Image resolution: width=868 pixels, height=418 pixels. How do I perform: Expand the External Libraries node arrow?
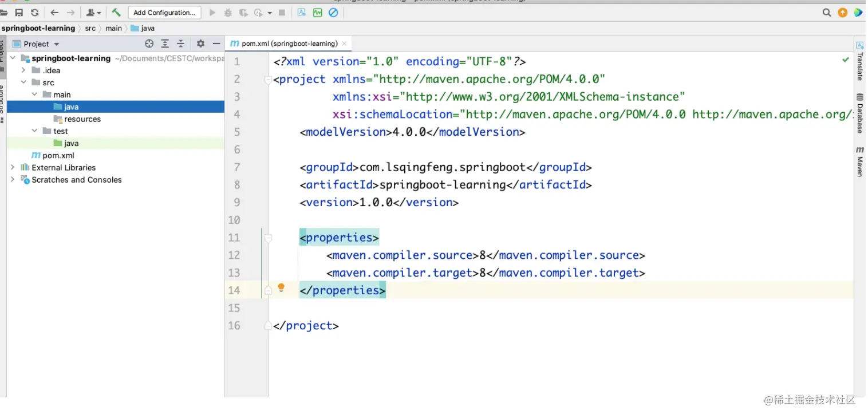[x=13, y=167]
